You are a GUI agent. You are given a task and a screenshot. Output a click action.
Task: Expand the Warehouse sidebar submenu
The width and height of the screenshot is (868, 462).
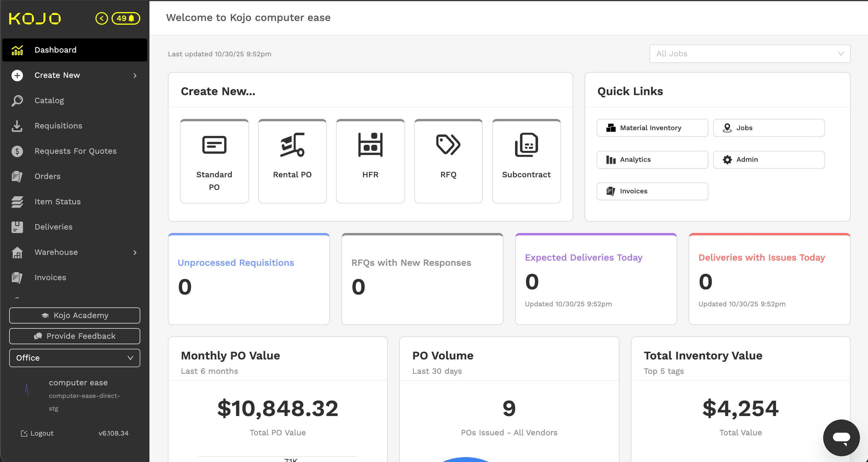pyautogui.click(x=135, y=252)
